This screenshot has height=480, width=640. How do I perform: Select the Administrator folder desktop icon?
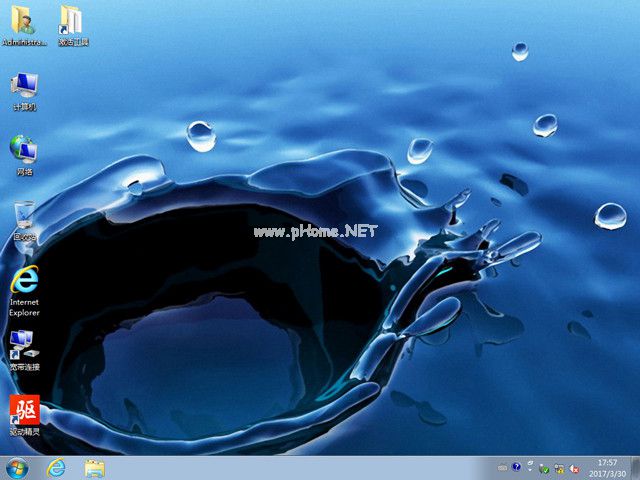click(24, 25)
